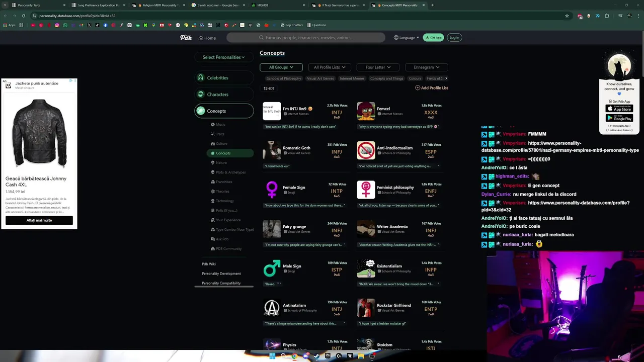Bookmark this page with the star icon
The width and height of the screenshot is (644, 362).
567,16
